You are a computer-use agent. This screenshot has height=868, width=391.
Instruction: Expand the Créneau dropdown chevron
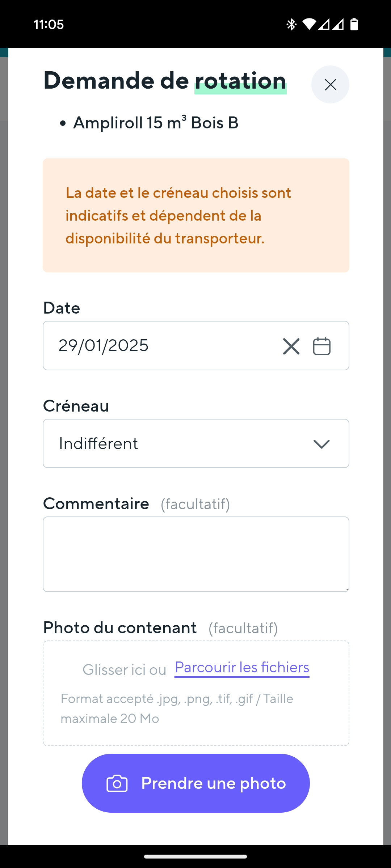tap(321, 444)
